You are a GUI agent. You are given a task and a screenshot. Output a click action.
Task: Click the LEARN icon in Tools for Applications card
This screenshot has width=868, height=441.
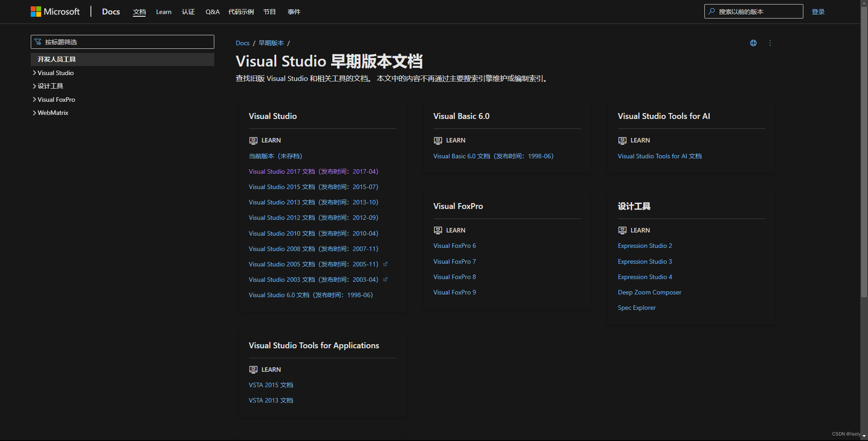click(253, 370)
